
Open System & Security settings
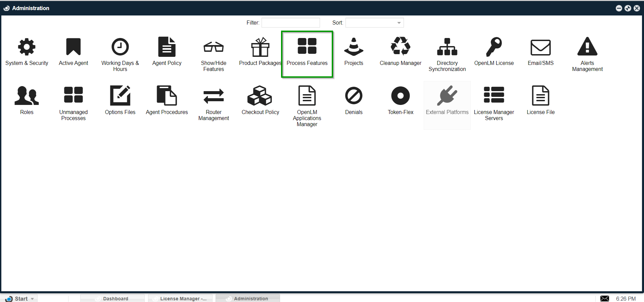(27, 47)
